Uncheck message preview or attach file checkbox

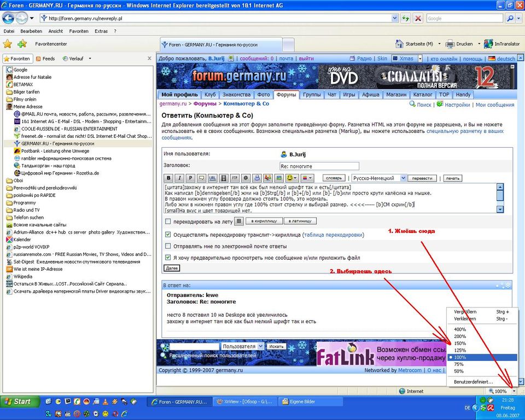coord(168,258)
